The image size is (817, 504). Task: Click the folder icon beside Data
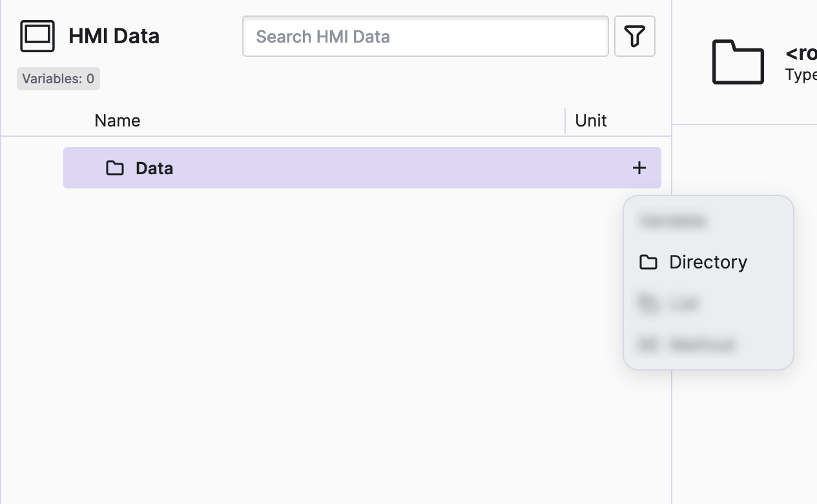click(x=115, y=168)
